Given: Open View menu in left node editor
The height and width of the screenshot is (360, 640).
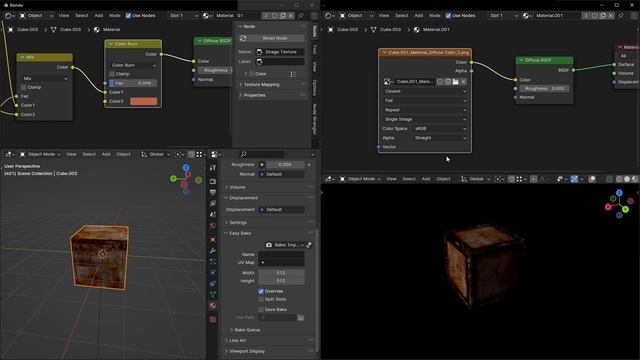Looking at the screenshot, I should point(64,16).
